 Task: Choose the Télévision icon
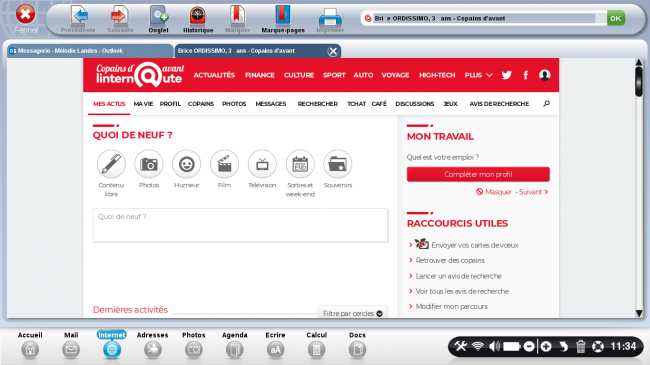[x=262, y=164]
